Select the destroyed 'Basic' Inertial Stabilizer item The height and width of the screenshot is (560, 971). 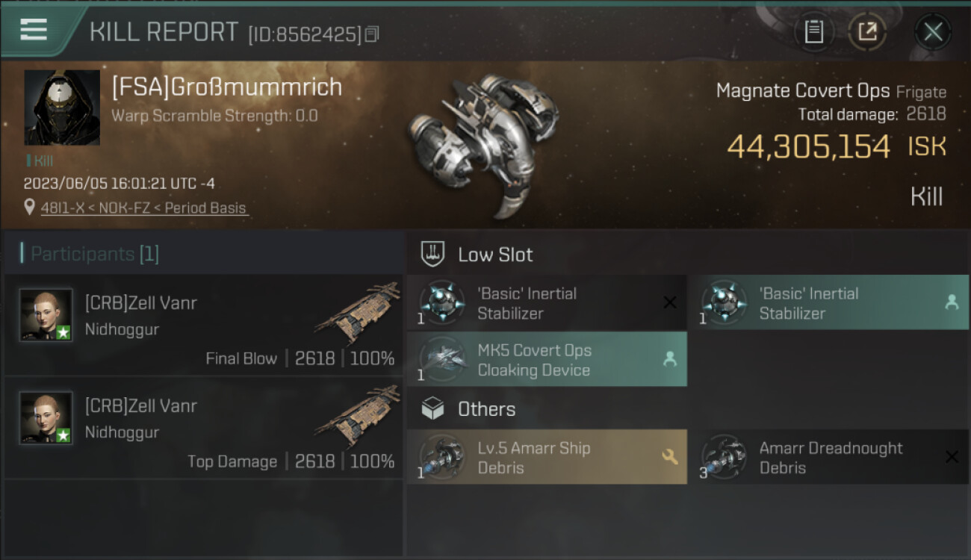[x=547, y=303]
